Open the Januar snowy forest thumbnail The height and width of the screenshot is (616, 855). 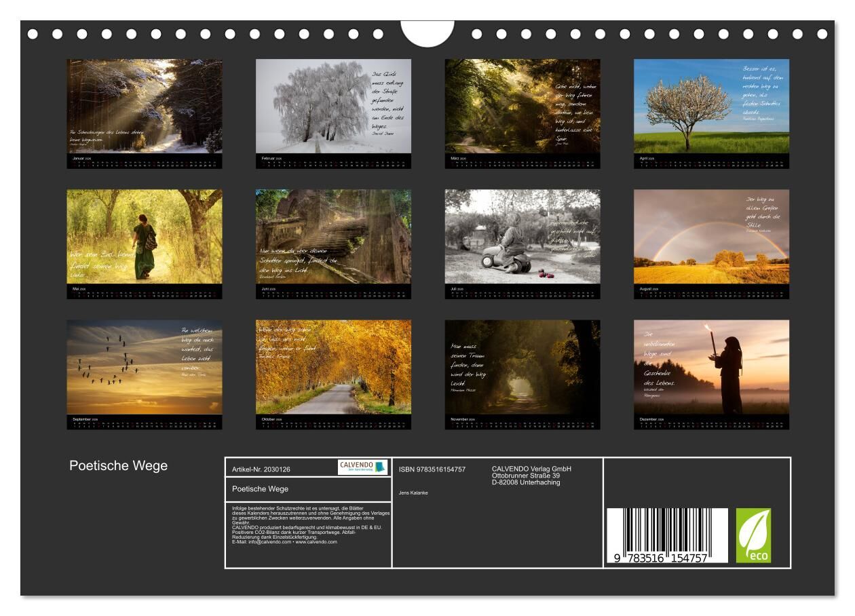tap(145, 107)
